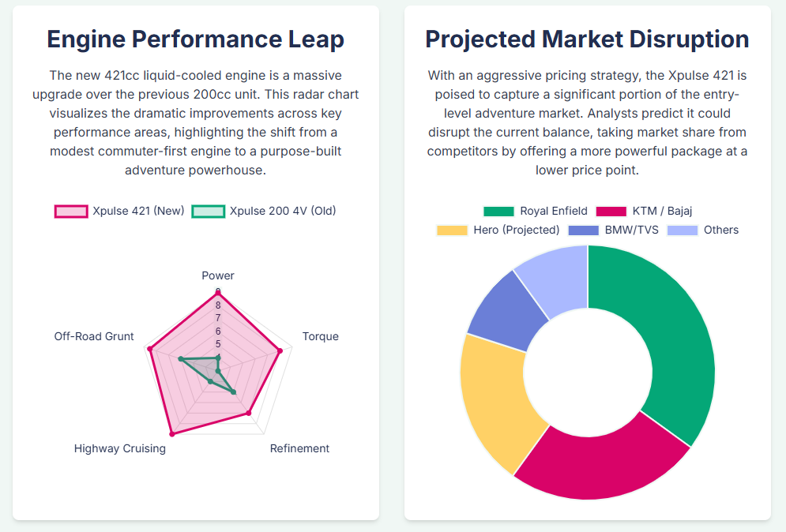Toggle the Xpulse 421 (New) legend label
The width and height of the screenshot is (786, 532).
coord(138,211)
